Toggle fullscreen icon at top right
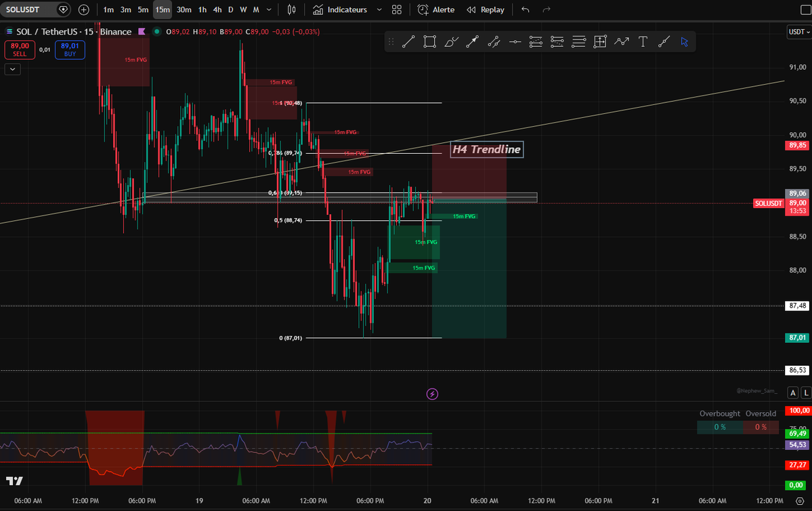The image size is (812, 511). (x=806, y=10)
